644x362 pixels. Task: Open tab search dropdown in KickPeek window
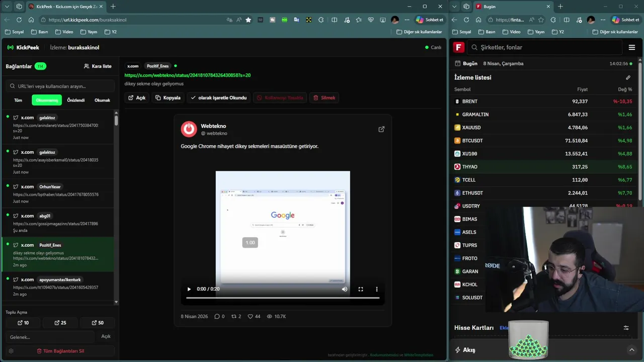click(7, 7)
